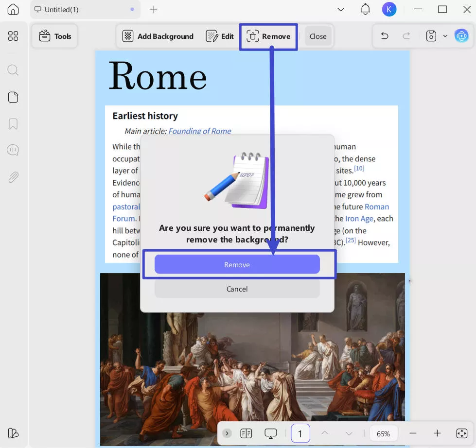
Task: Go to the Home icon
Action: [13, 9]
